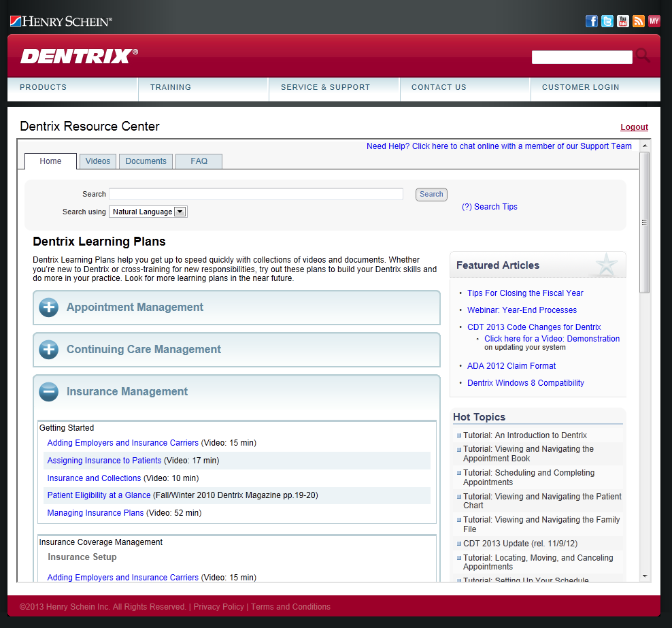Viewport: 672px width, 628px height.
Task: Click the Resource Center search text field
Action: click(256, 194)
